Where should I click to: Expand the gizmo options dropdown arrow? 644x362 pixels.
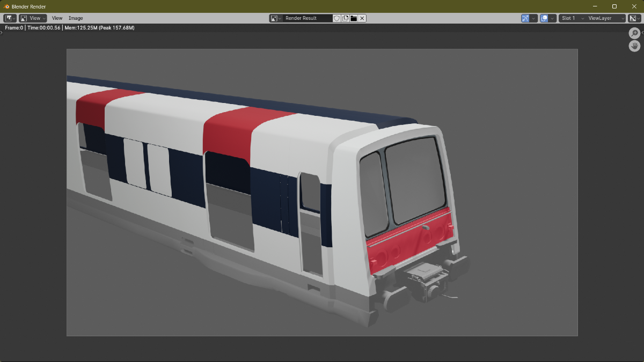534,18
